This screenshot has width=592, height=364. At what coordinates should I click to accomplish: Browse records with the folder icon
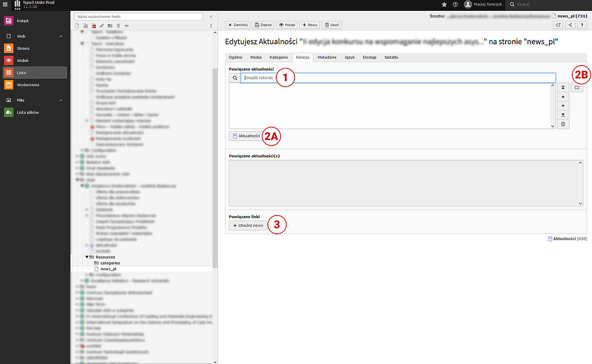pyautogui.click(x=577, y=88)
